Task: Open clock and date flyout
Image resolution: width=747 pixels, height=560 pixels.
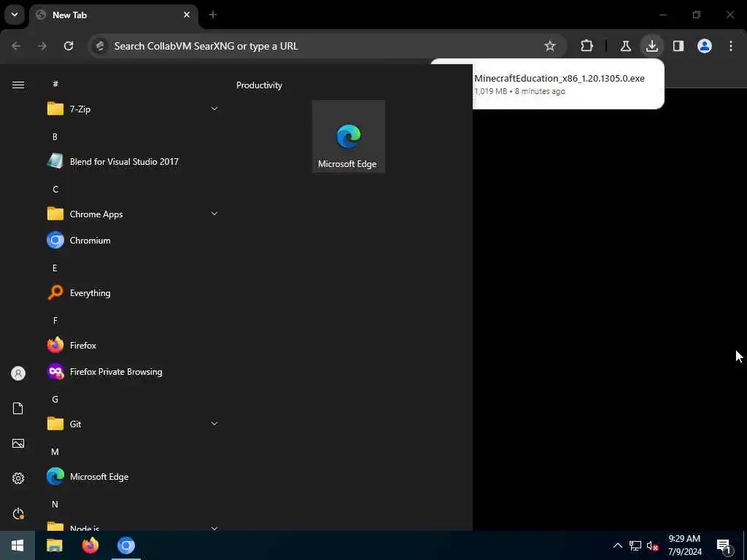Action: coord(684,545)
